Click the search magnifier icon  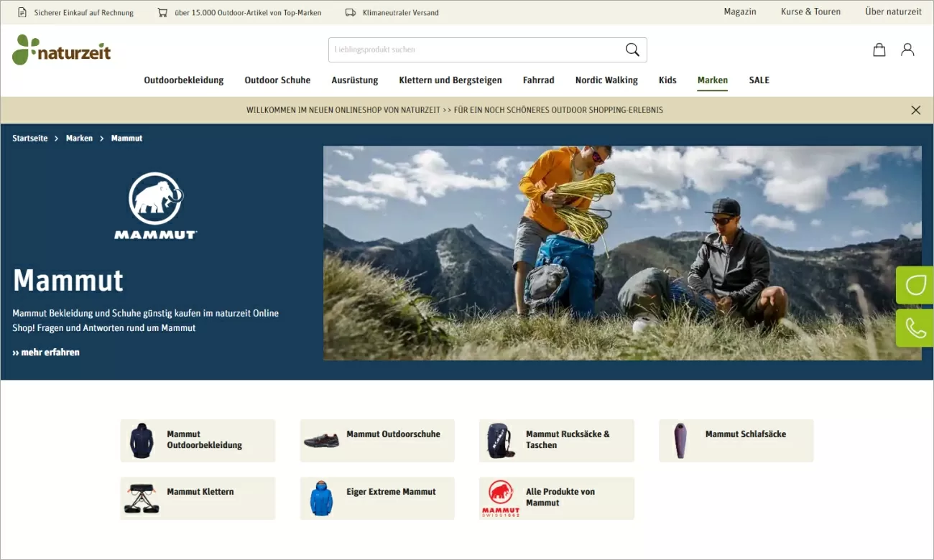pos(632,50)
